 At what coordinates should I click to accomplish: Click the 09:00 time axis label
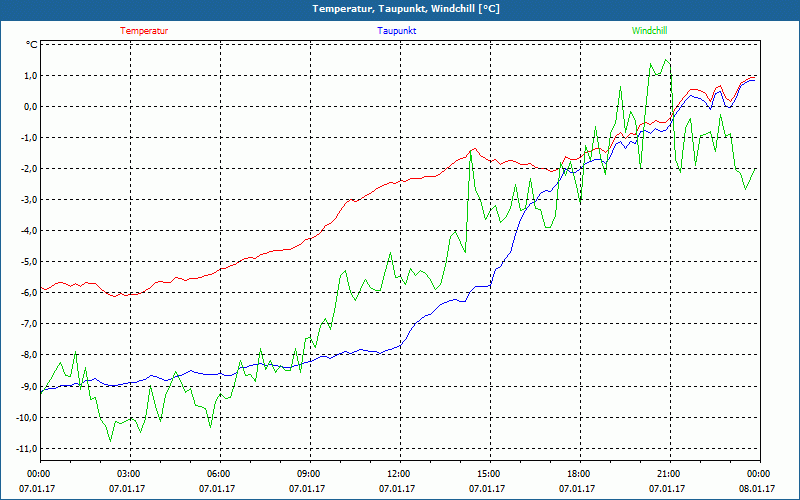point(308,474)
